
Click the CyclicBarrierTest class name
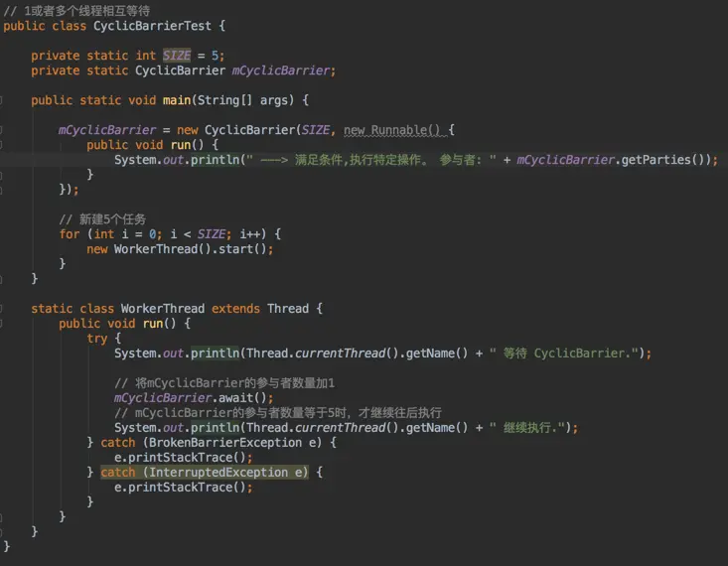[152, 26]
